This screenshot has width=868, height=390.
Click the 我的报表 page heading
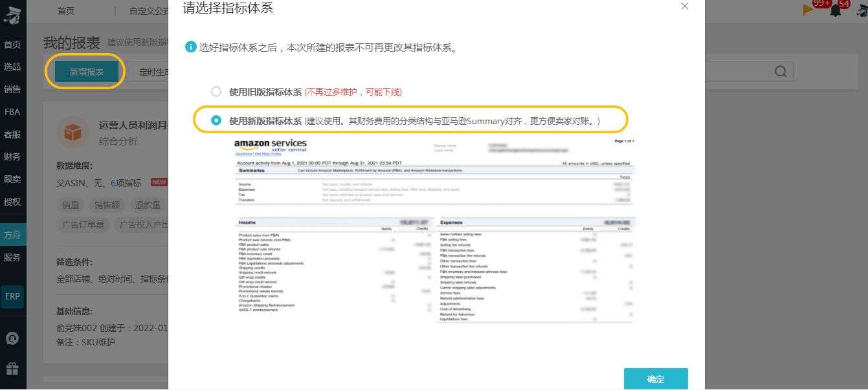tap(72, 43)
